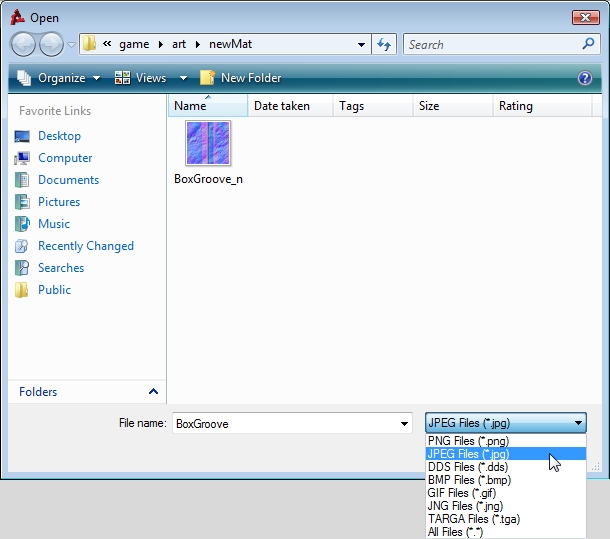This screenshot has width=610, height=539.
Task: Select Pictures in Favorite Links
Action: pos(59,202)
